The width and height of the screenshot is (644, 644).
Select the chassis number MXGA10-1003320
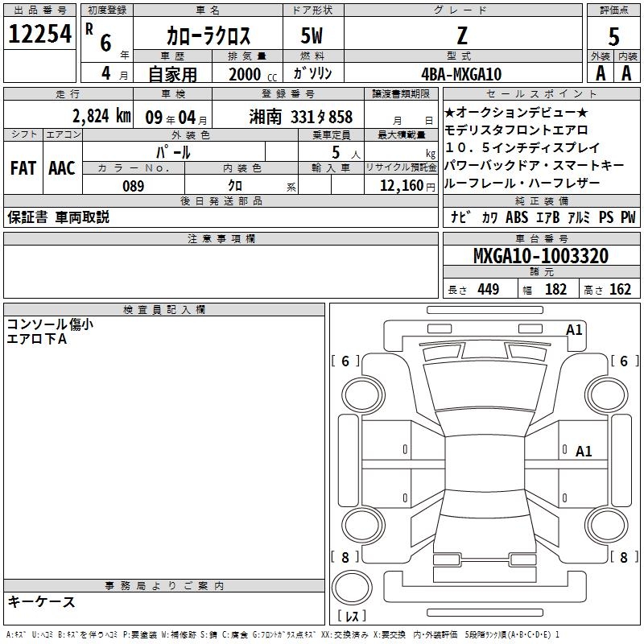(540, 256)
